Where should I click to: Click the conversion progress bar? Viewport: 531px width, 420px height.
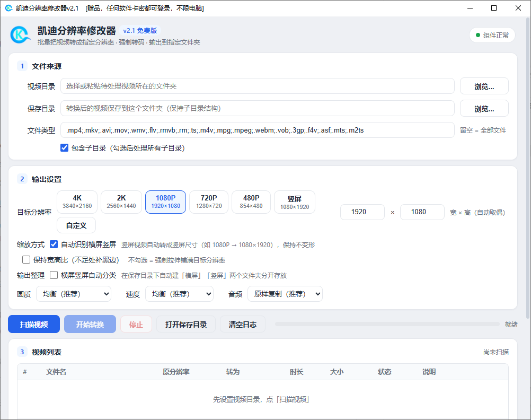(387, 324)
